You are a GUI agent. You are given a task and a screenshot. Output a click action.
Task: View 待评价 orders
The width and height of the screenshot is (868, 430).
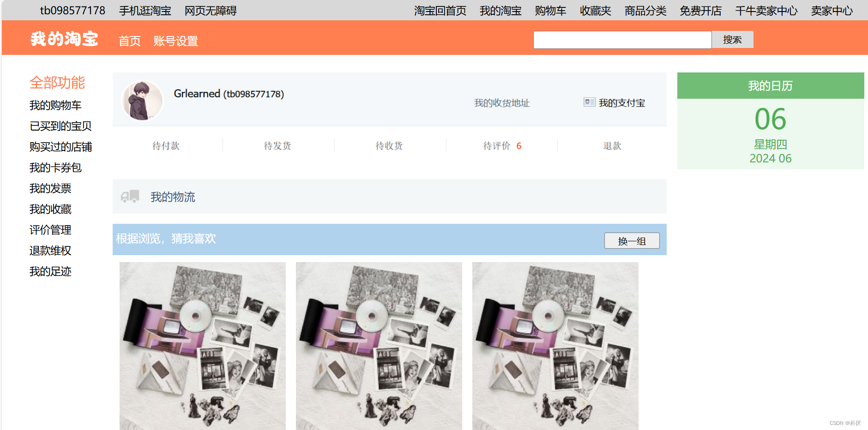click(x=497, y=146)
